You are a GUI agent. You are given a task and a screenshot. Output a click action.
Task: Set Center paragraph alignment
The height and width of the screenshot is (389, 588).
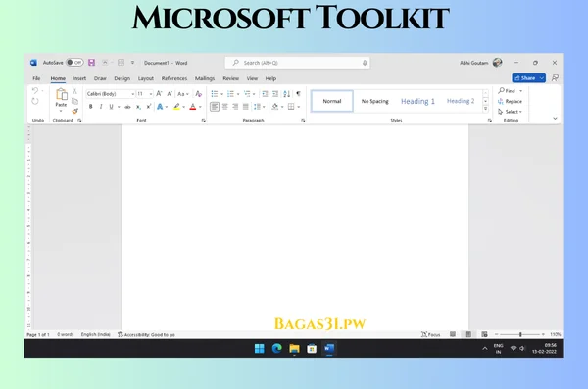tap(225, 107)
